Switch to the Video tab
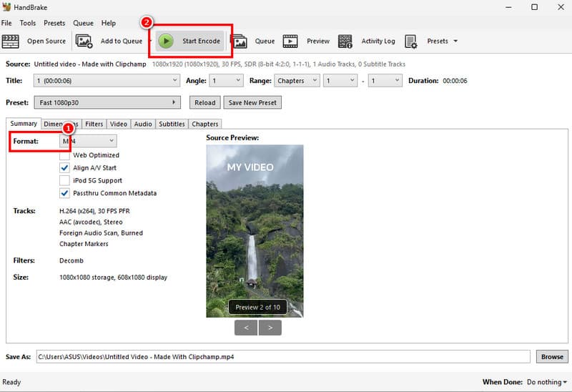572x392 pixels. (x=118, y=124)
